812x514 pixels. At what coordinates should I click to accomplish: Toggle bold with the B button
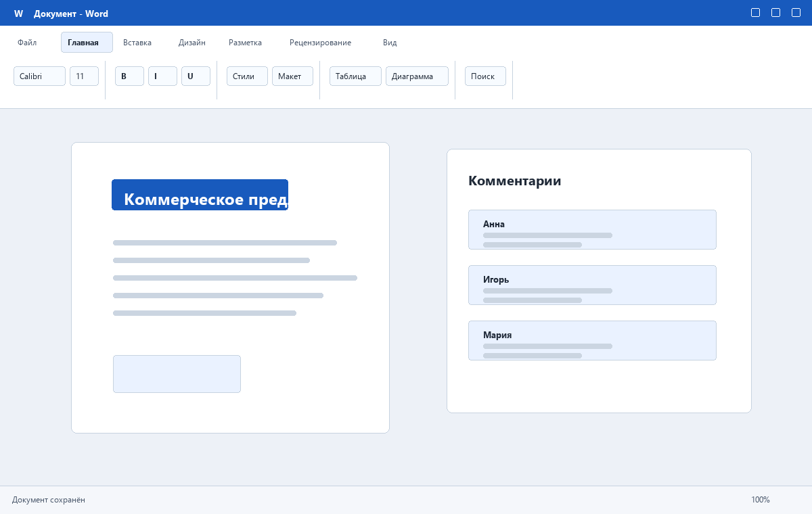(129, 76)
